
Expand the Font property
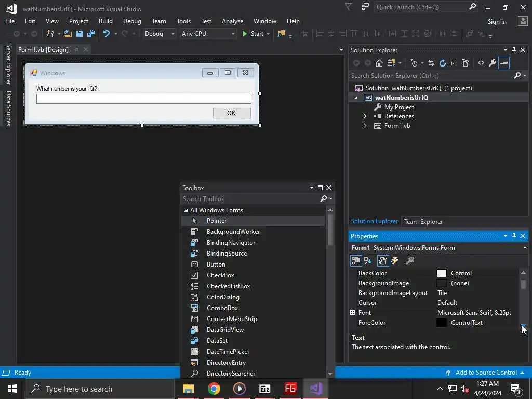[353, 312]
